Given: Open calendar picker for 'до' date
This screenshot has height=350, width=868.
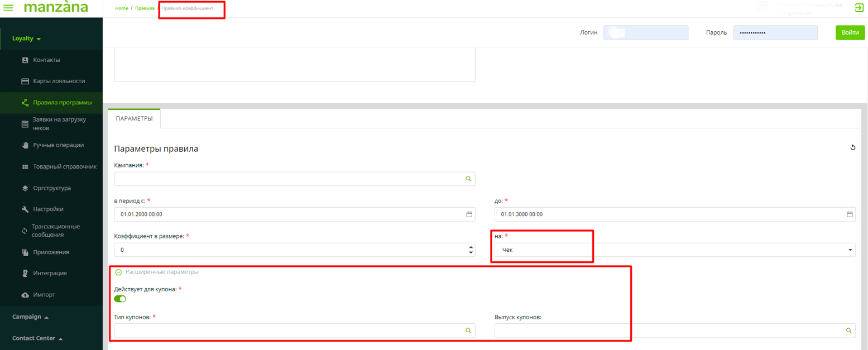Looking at the screenshot, I should (x=850, y=214).
